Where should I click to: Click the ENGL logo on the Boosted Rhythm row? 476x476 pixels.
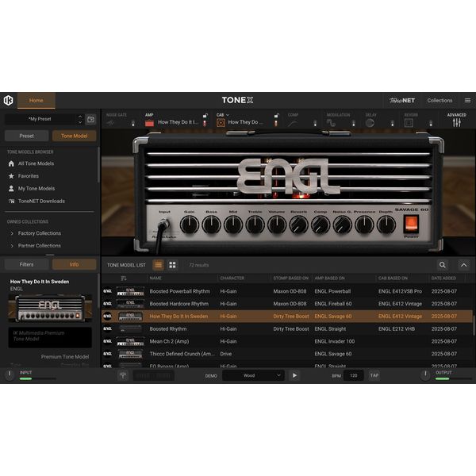click(x=107, y=328)
